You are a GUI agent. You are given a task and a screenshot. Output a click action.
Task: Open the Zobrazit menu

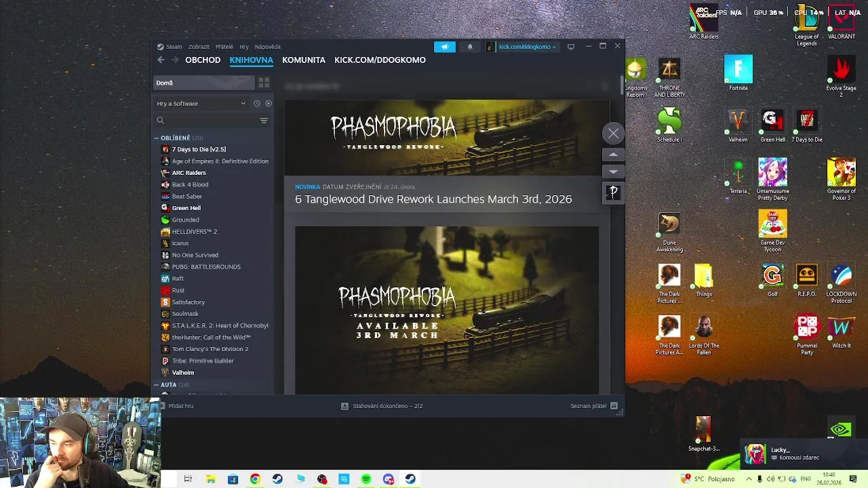(x=199, y=47)
